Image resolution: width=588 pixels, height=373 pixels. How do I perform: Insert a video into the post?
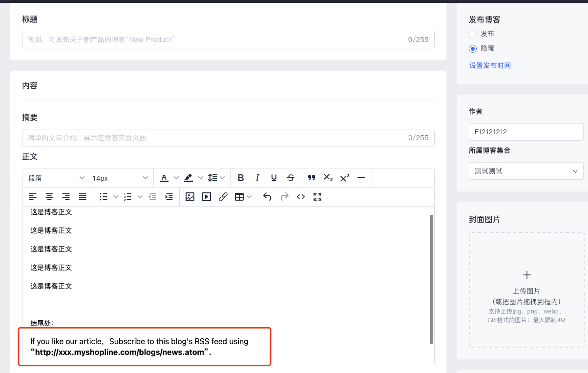click(x=207, y=197)
